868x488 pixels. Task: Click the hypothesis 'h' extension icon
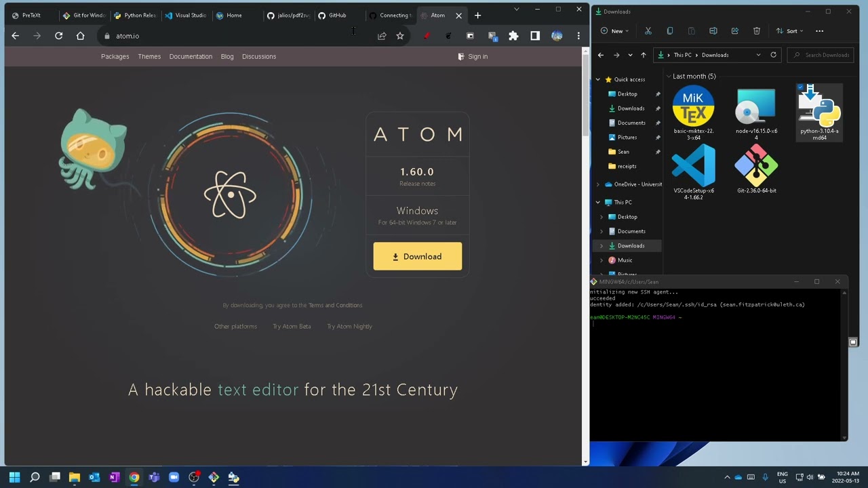tap(492, 36)
